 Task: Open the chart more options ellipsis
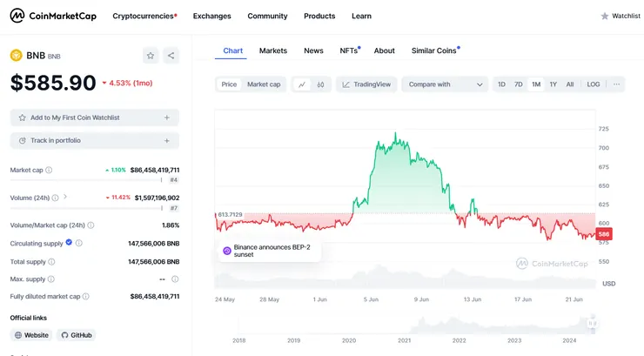coord(616,84)
